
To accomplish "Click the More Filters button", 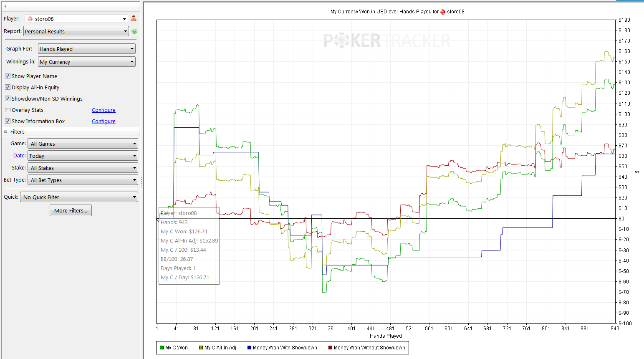I will click(x=71, y=211).
